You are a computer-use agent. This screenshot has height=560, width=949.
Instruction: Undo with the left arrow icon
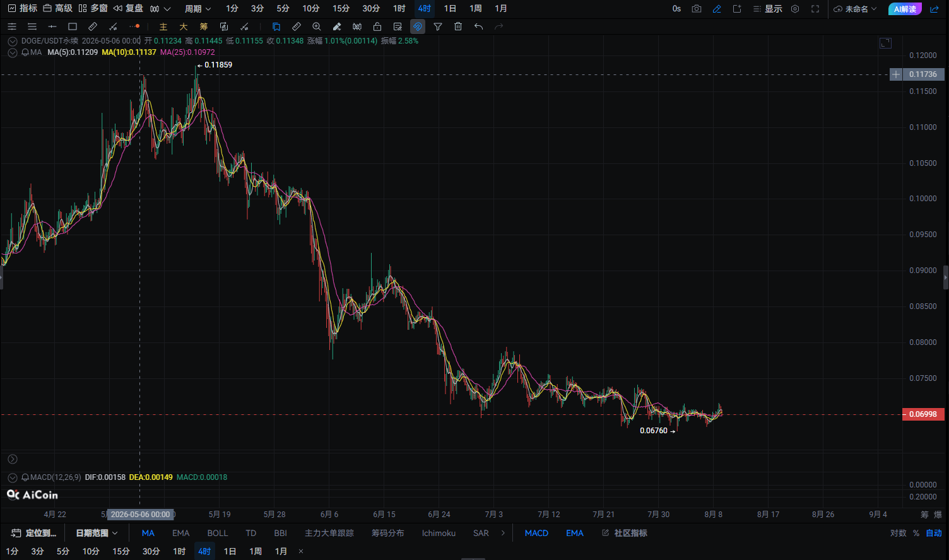tap(478, 26)
